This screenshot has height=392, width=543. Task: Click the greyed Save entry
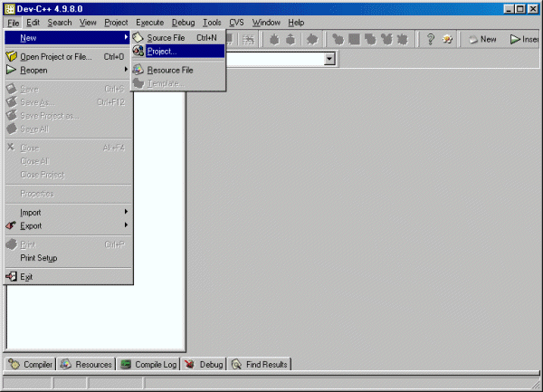click(x=68, y=89)
